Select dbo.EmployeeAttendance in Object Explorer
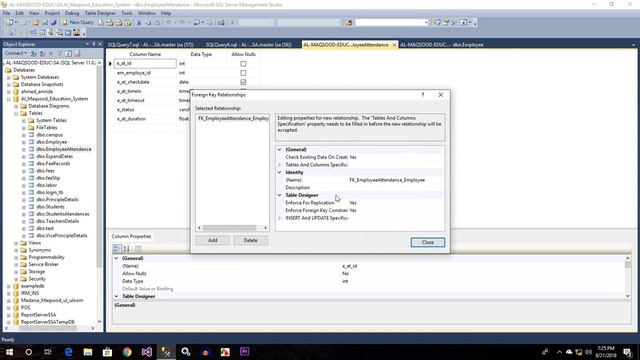 coord(64,149)
